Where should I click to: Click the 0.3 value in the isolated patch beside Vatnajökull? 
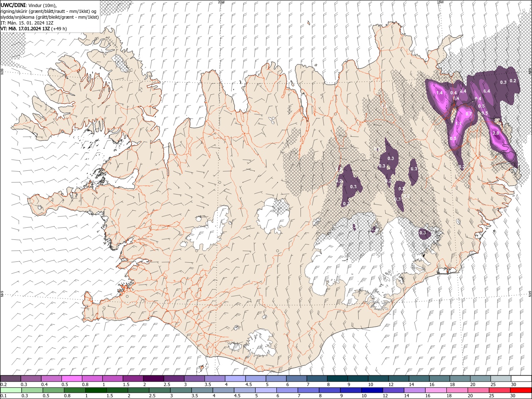point(423,233)
